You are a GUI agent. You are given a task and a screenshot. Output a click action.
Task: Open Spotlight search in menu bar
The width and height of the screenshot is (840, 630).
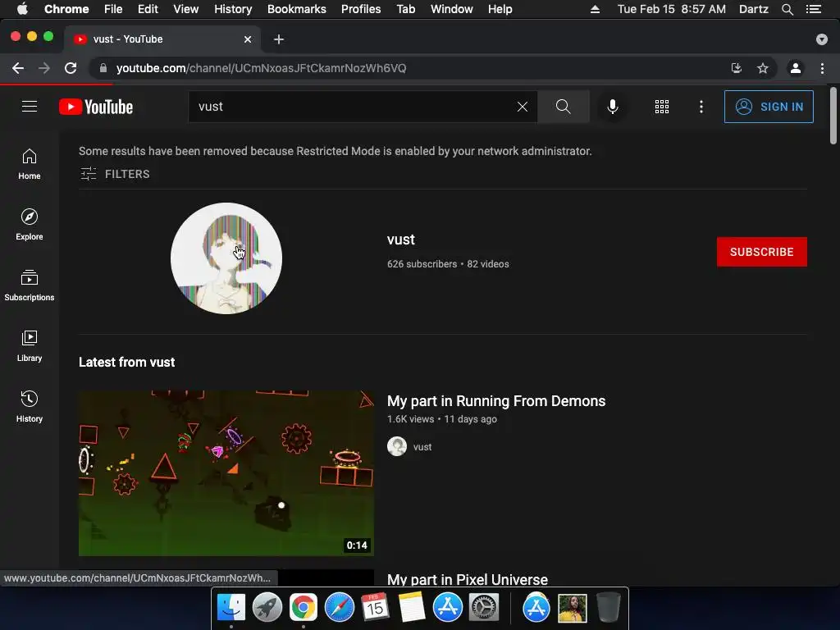point(787,9)
